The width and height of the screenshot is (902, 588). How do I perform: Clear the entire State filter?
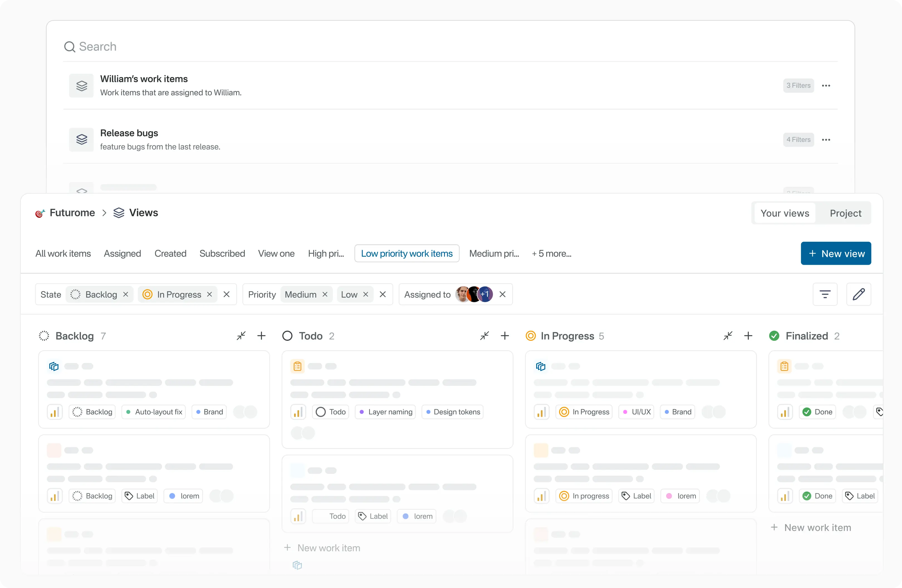point(227,295)
